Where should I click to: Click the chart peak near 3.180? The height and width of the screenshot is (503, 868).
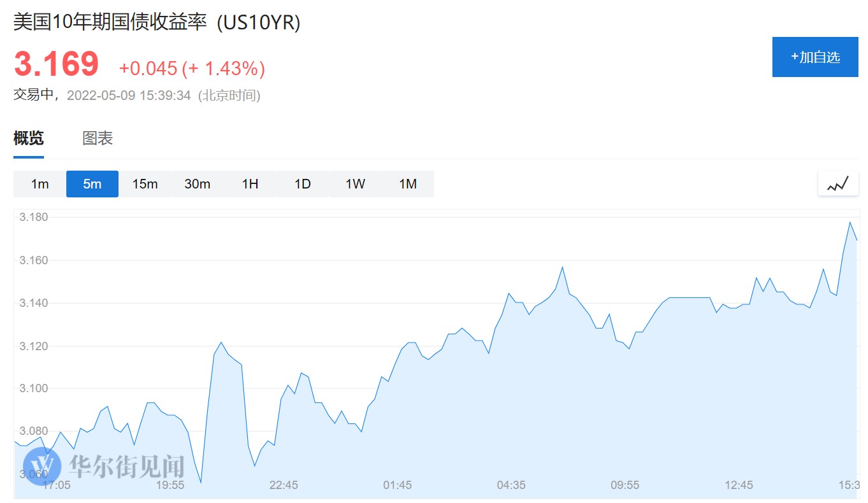click(850, 222)
